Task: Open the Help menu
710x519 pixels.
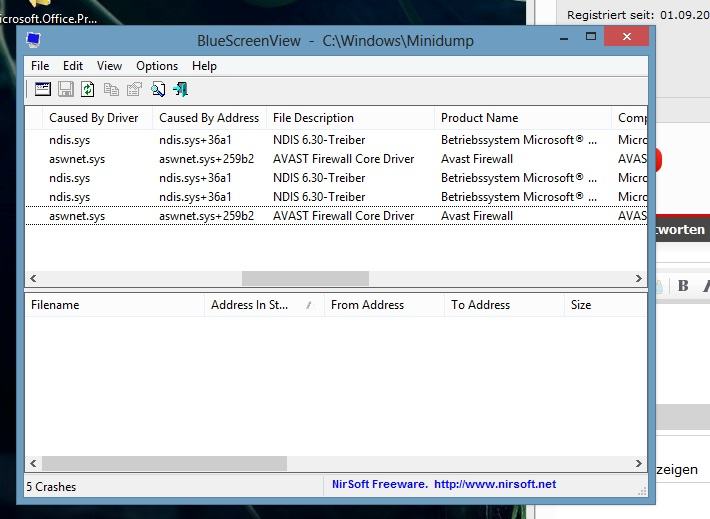Action: pos(204,66)
